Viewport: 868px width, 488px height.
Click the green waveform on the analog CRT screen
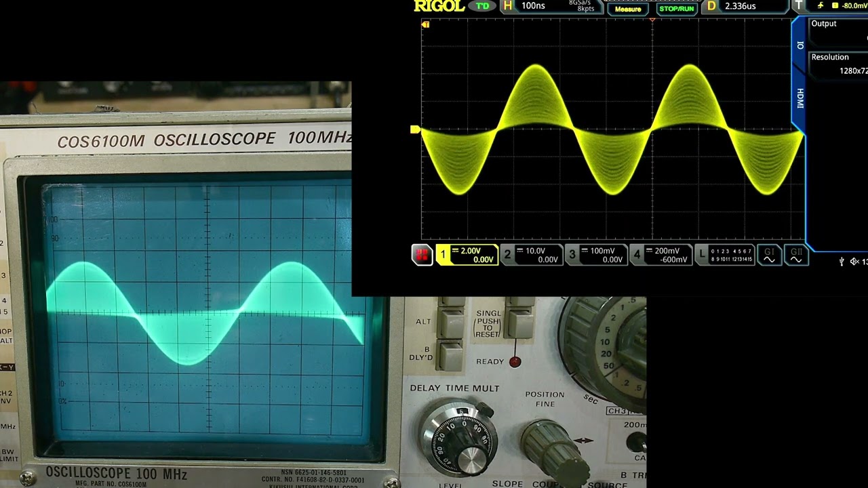pos(205,313)
